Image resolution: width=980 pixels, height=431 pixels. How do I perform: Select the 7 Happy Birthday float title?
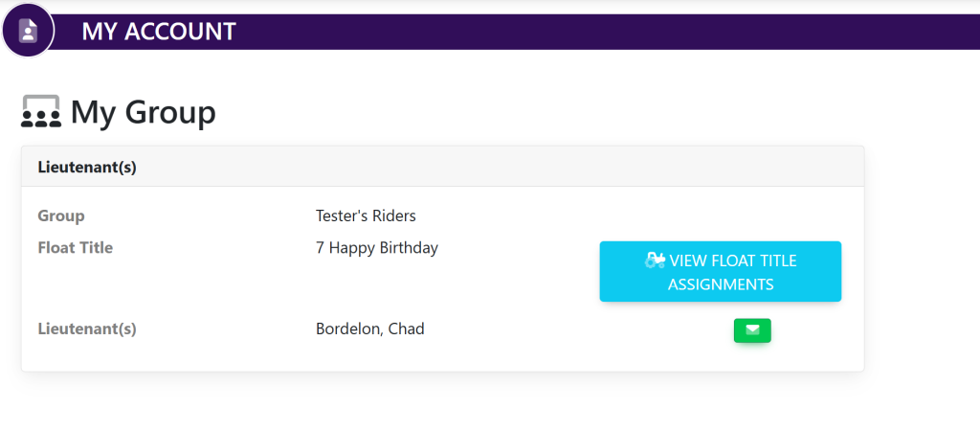(x=376, y=248)
